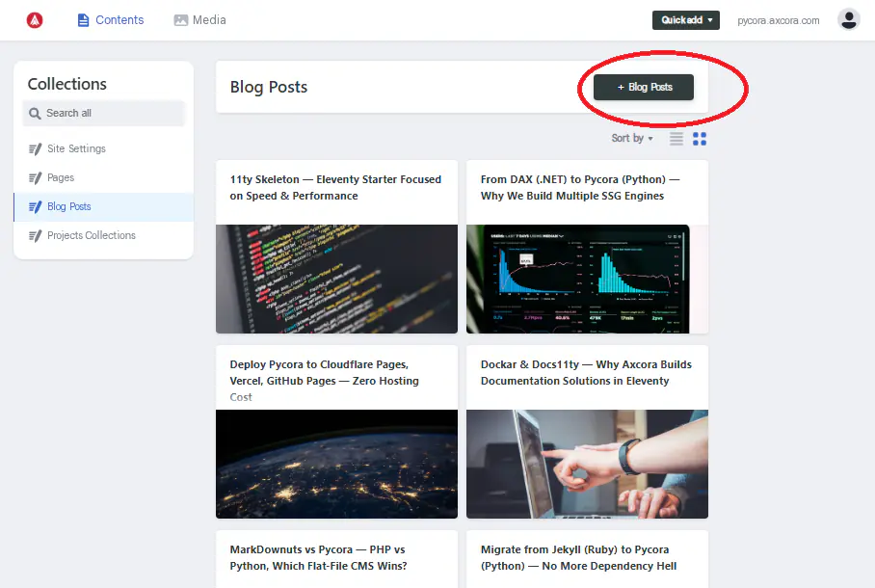This screenshot has width=875, height=588.
Task: Click the Contents document icon
Action: (x=83, y=20)
